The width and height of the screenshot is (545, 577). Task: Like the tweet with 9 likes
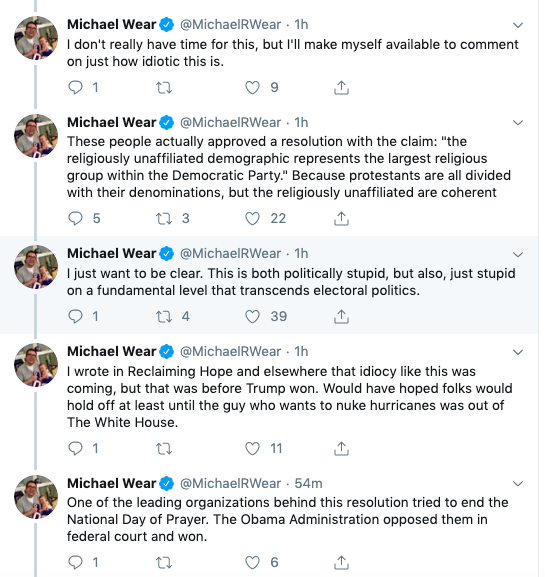click(252, 88)
